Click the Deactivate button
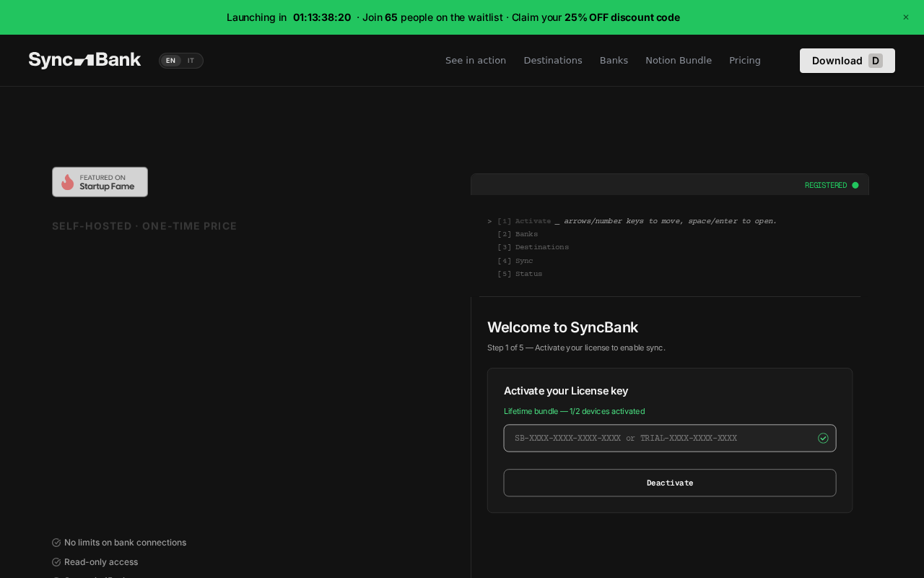Viewport: 924px width, 578px height. click(670, 483)
